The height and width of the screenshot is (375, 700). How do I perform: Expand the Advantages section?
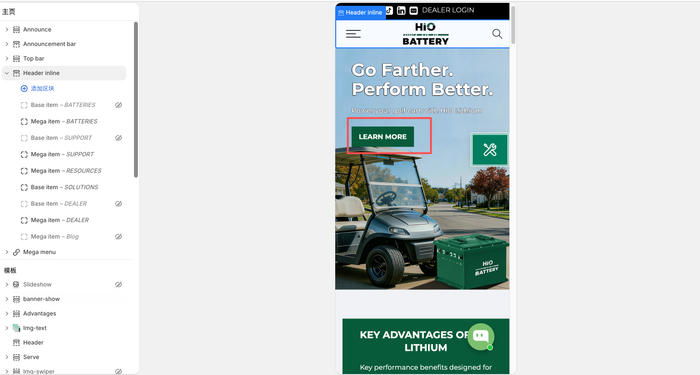point(7,313)
